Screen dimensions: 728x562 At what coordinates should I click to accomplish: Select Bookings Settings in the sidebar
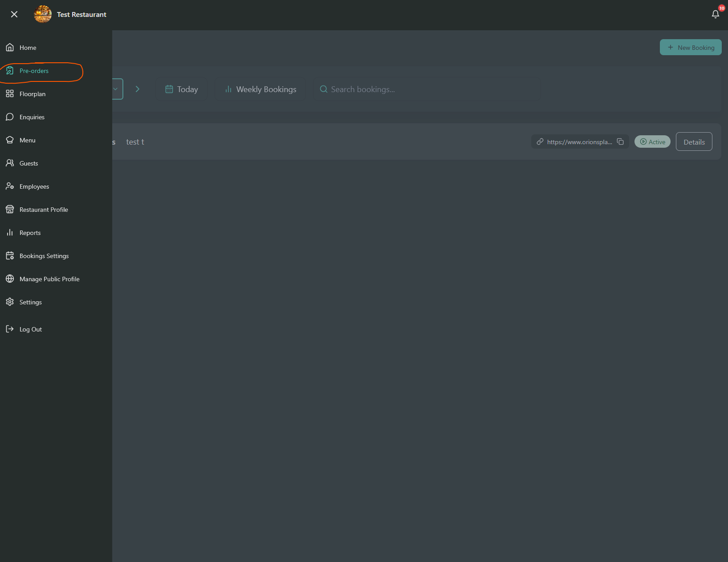44,256
